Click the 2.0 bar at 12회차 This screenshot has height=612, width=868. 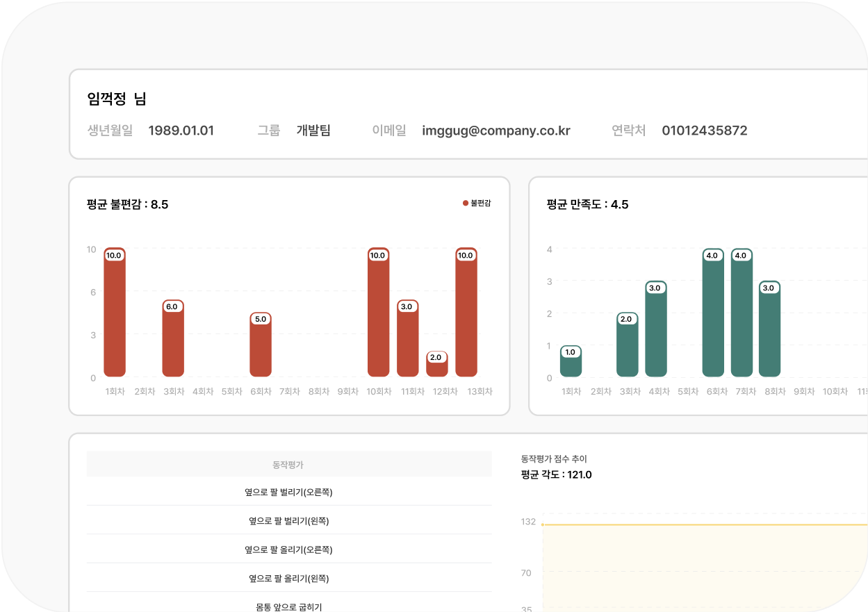tap(436, 368)
